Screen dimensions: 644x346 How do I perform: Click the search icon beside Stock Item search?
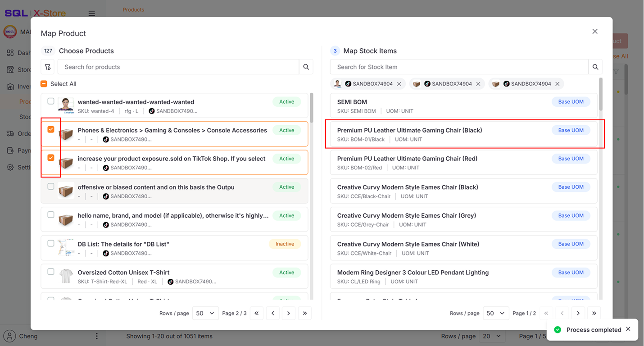click(x=595, y=67)
